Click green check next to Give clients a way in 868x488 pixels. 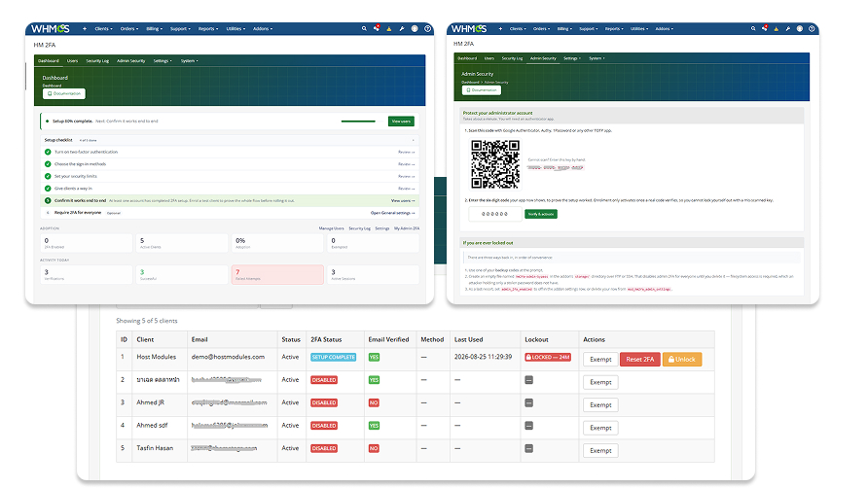point(48,189)
